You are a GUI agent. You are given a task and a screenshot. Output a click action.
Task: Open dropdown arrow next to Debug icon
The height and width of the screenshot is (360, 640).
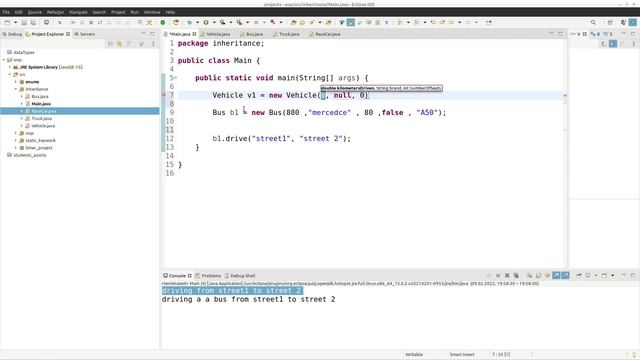point(198,22)
